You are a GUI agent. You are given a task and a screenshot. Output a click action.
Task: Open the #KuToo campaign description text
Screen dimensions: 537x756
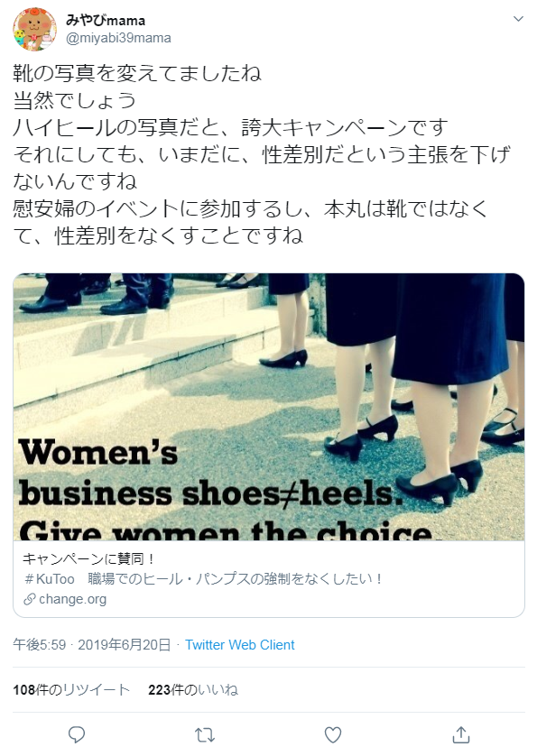click(x=203, y=578)
